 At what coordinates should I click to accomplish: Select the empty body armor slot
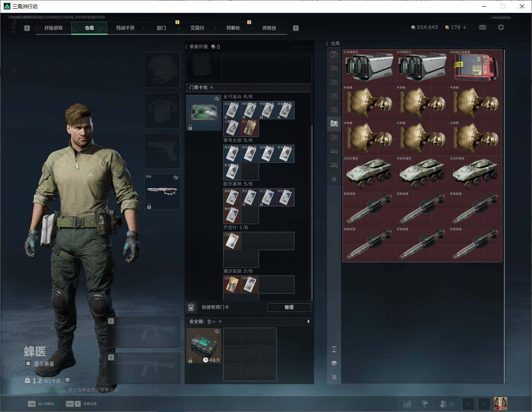pos(163,110)
